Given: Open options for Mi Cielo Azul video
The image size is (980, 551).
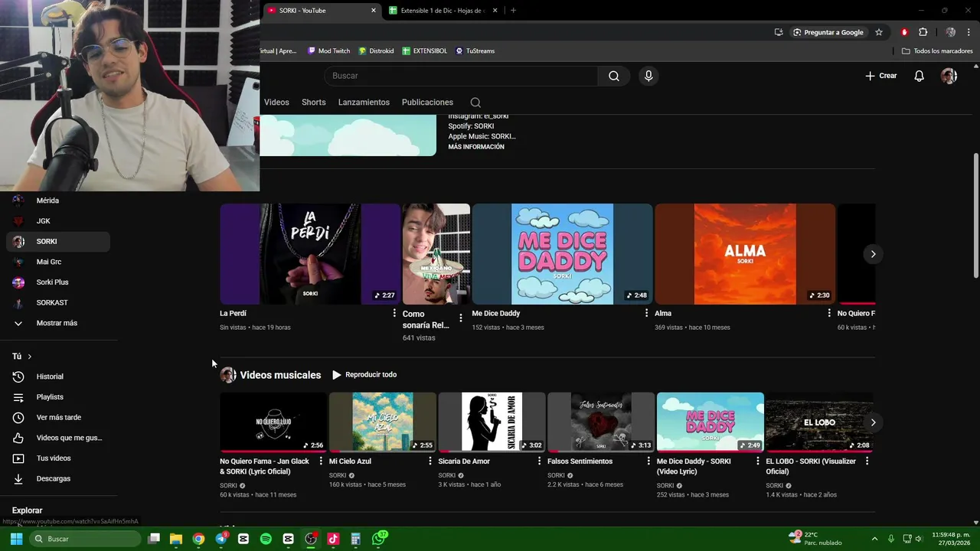Looking at the screenshot, I should pyautogui.click(x=430, y=461).
